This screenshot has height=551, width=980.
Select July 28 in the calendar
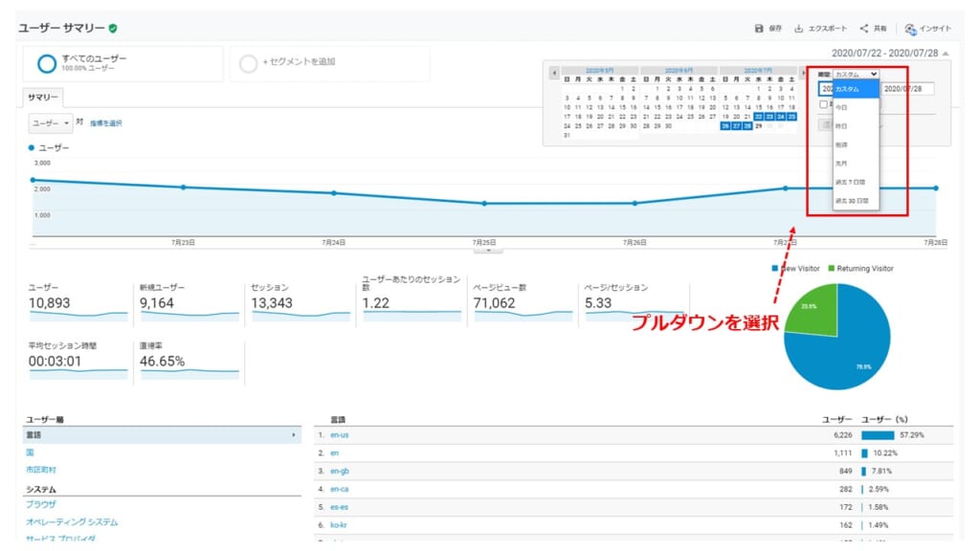pos(746,126)
